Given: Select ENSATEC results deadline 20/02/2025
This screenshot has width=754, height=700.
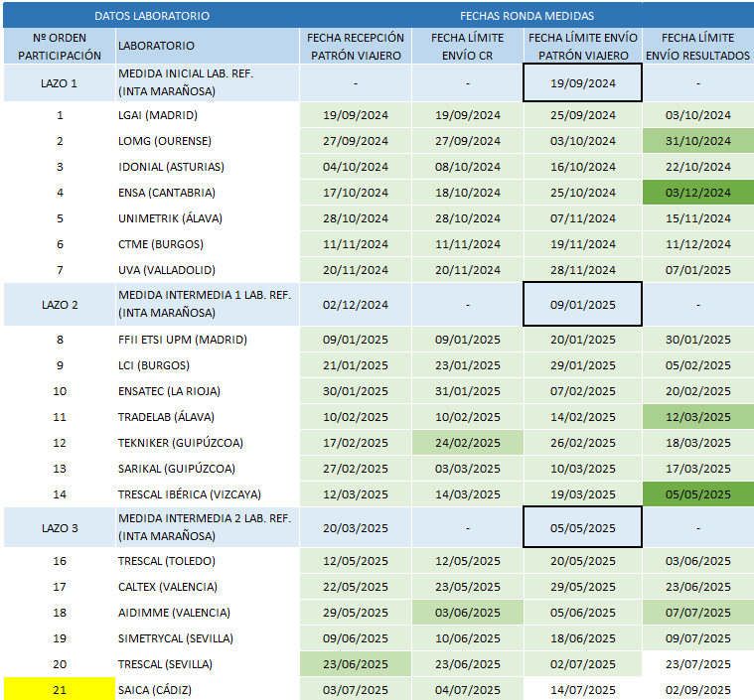Looking at the screenshot, I should (698, 391).
